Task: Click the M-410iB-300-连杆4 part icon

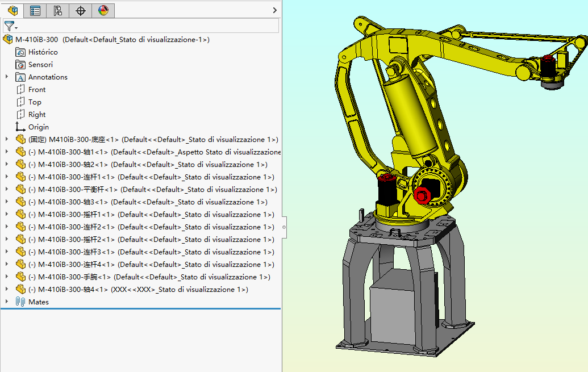Action: coord(20,264)
